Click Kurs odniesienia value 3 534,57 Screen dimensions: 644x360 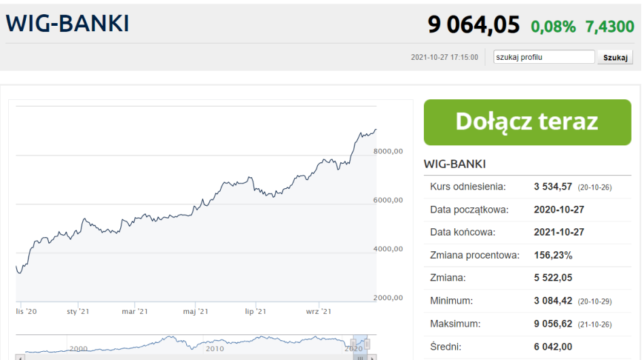tap(553, 187)
